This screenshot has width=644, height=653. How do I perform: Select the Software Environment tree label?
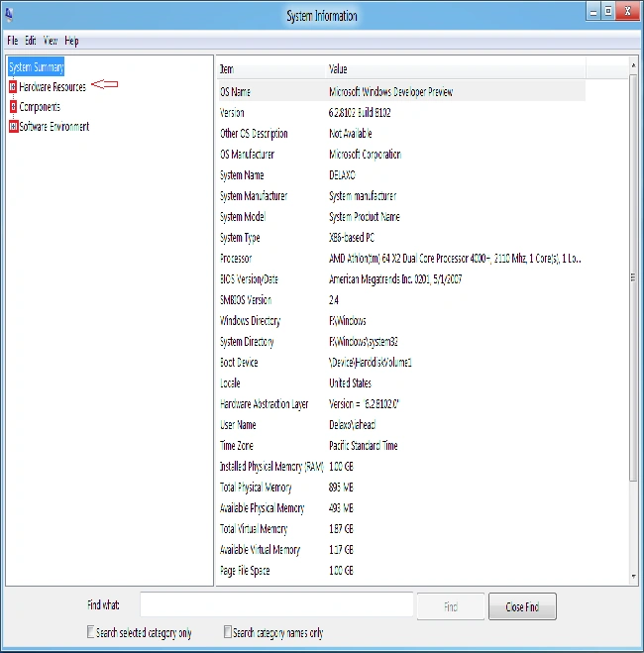click(x=54, y=127)
